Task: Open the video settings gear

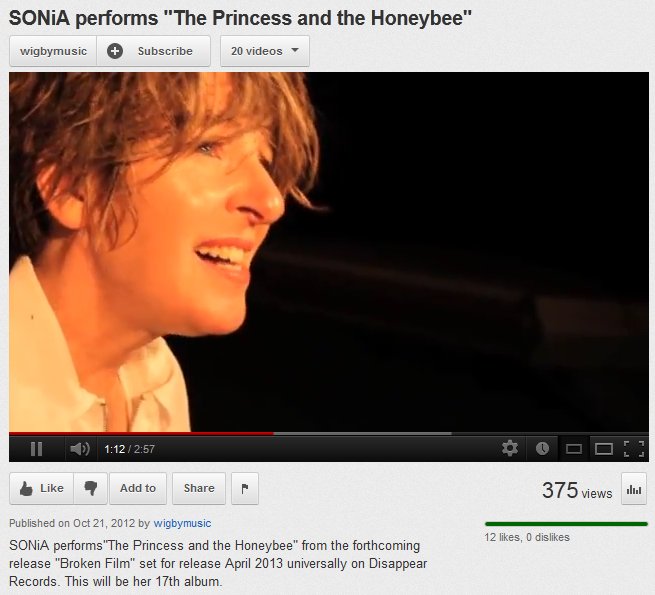Action: [510, 448]
